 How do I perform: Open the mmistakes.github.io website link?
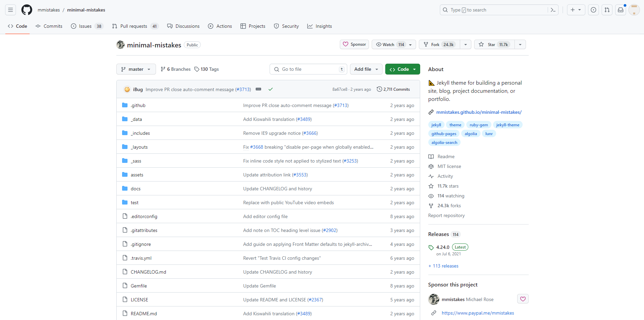click(x=479, y=112)
